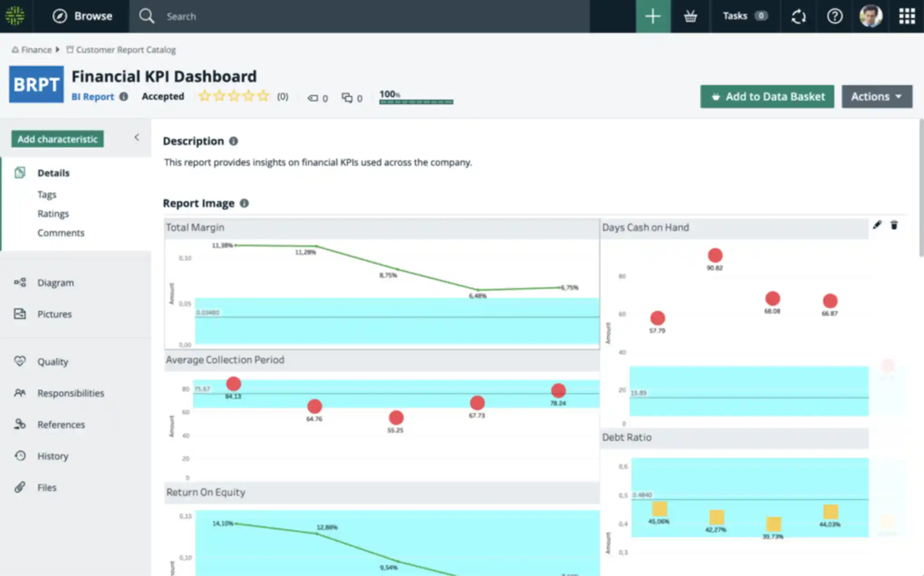Click the page vertical scrollbar
924x576 pixels.
pyautogui.click(x=921, y=188)
